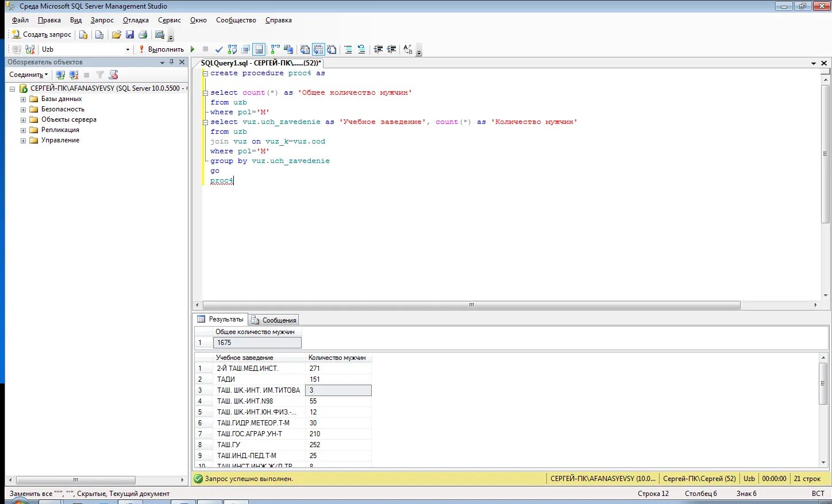Viewport: 832px width, 504px height.
Task: Display the estimated execution plan
Action: (232, 49)
